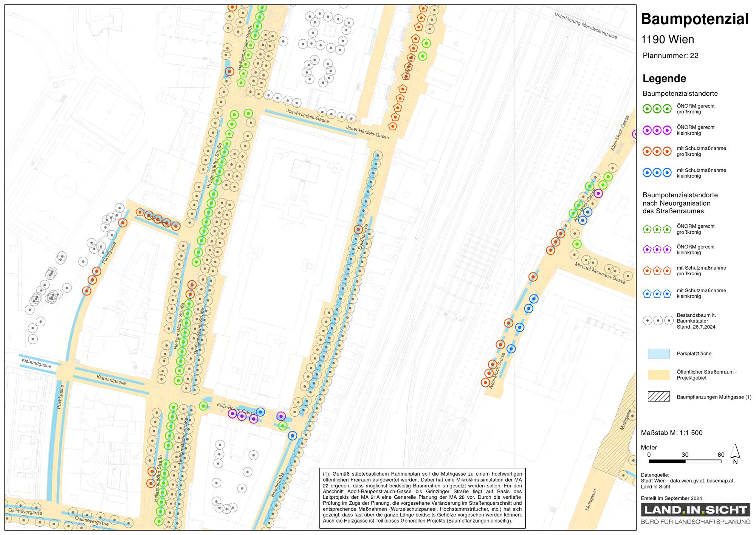The width and height of the screenshot is (756, 535).
Task: Click the hatched Baumpflanzungen Muthgasse swatch
Action: pyautogui.click(x=659, y=397)
